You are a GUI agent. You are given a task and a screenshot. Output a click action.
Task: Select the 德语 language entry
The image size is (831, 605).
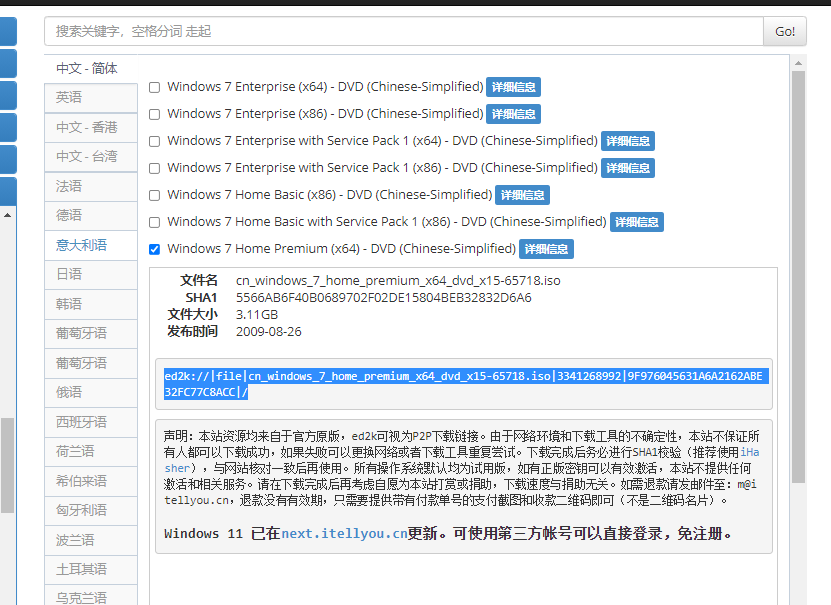(x=90, y=215)
